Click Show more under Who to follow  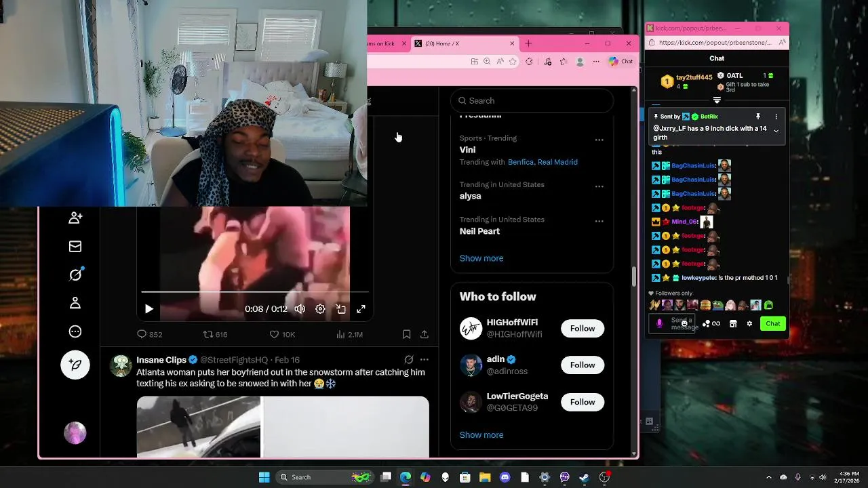click(x=481, y=435)
